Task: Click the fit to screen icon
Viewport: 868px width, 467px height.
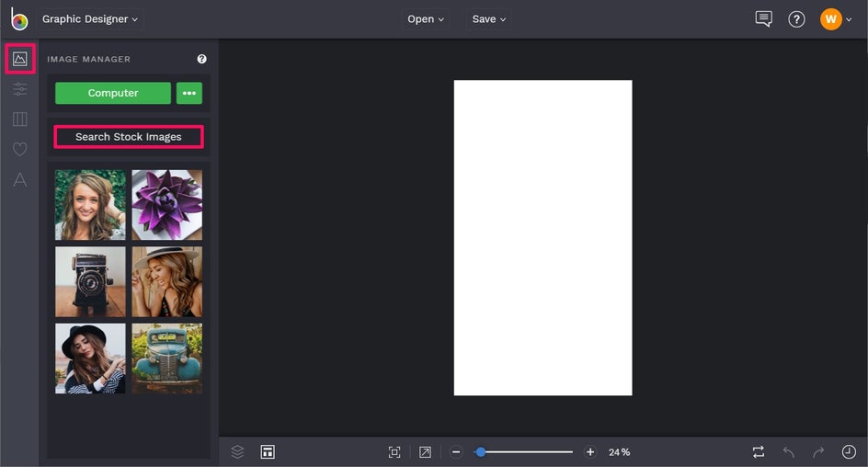Action: click(394, 452)
